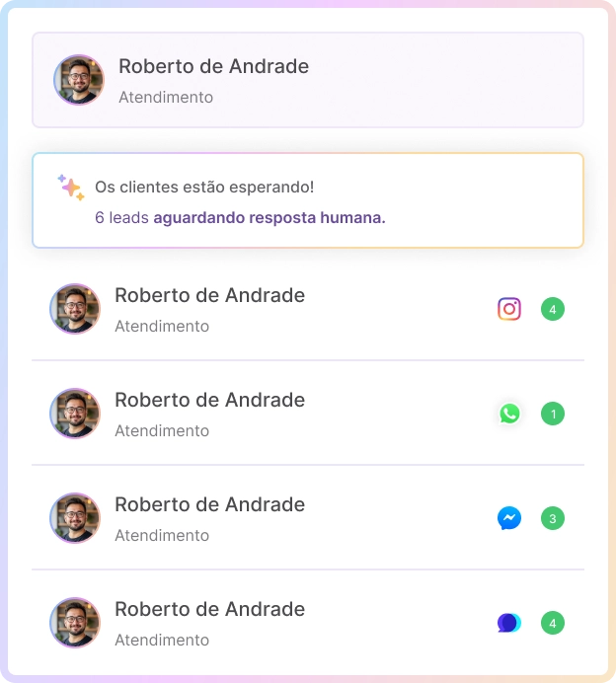The width and height of the screenshot is (616, 683).
Task: Click unread badge showing 4 beside Instagram
Action: (553, 309)
